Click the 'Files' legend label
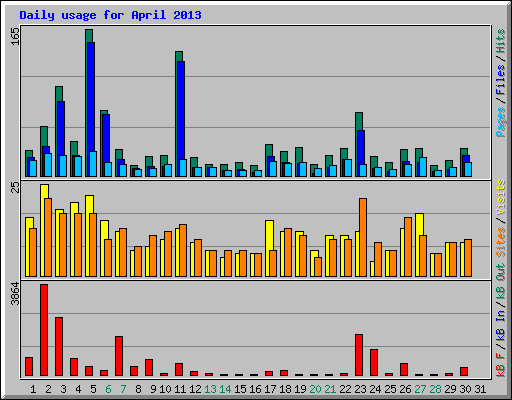 (x=501, y=80)
